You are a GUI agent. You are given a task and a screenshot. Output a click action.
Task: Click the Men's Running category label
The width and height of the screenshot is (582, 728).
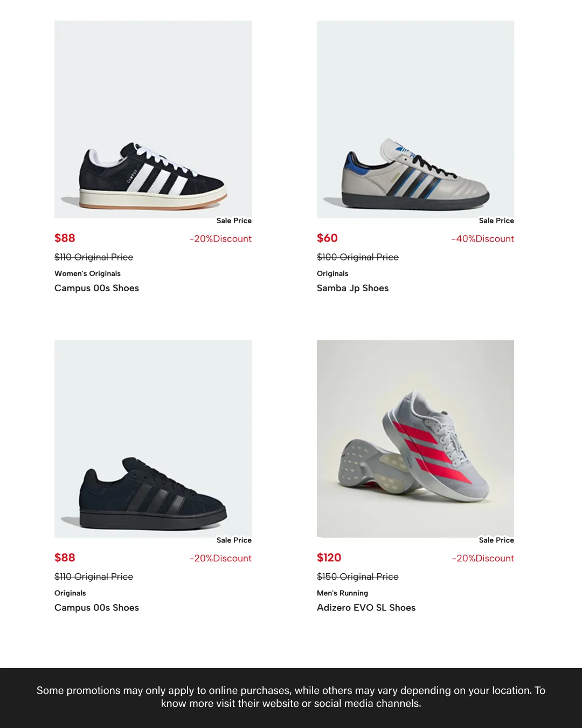pyautogui.click(x=342, y=593)
